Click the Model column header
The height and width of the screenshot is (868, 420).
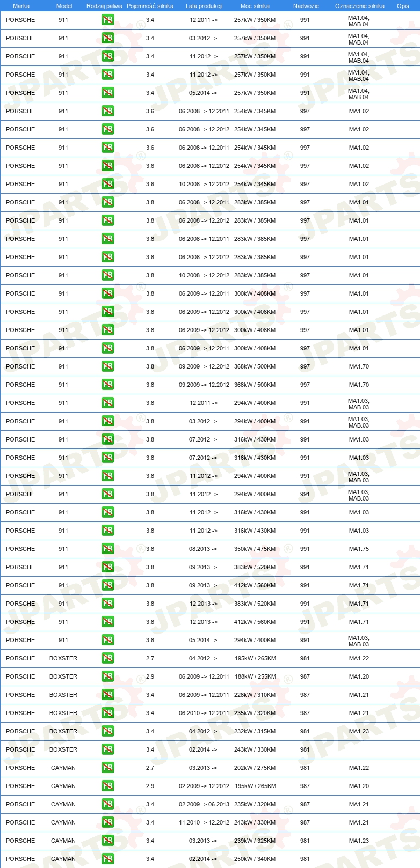point(64,6)
